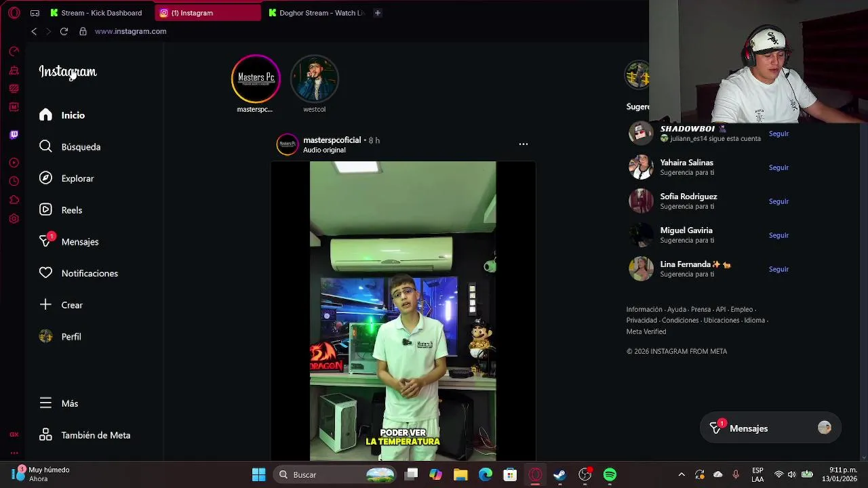
Task: Go to Inicio home icon
Action: [x=45, y=115]
